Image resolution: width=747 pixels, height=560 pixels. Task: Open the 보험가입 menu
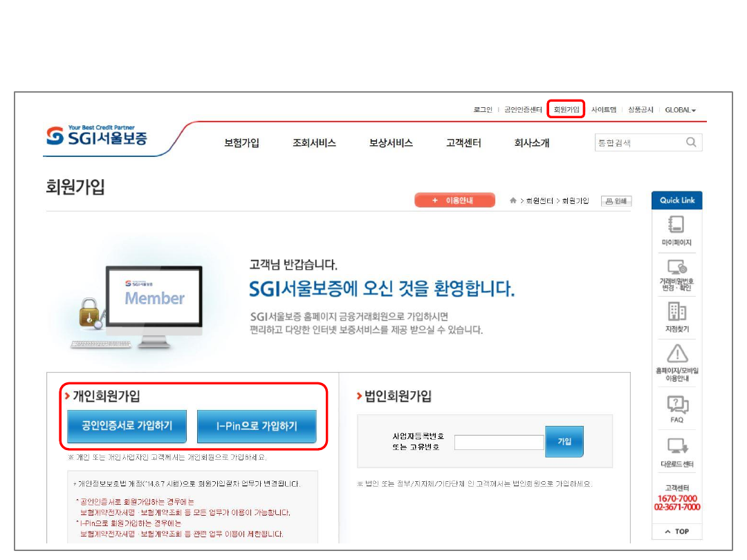[x=241, y=143]
